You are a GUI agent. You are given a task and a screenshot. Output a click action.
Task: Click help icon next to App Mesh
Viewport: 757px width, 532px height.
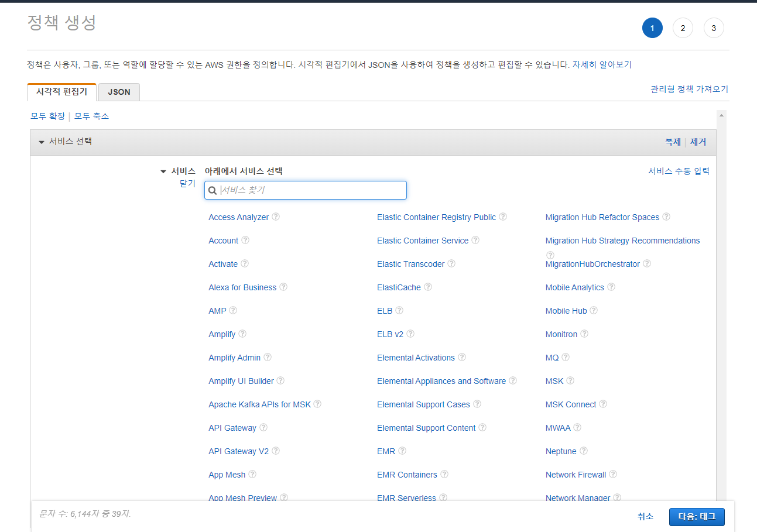point(252,474)
